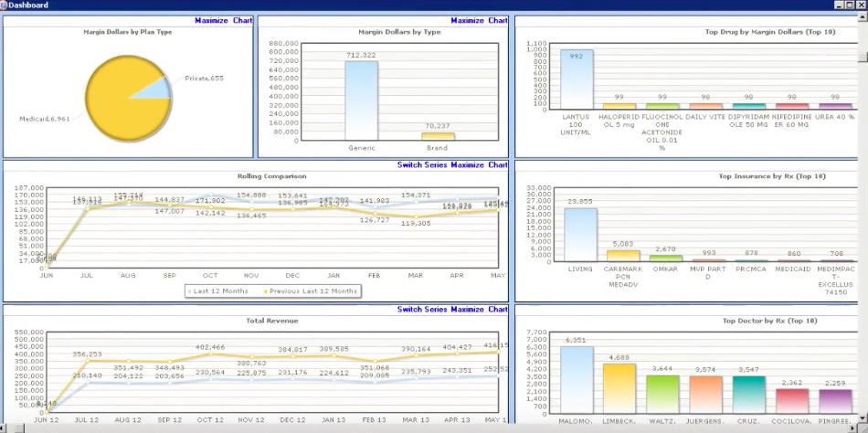Click the COCILOVA red bar
Image resolution: width=868 pixels, height=433 pixels.
point(792,401)
